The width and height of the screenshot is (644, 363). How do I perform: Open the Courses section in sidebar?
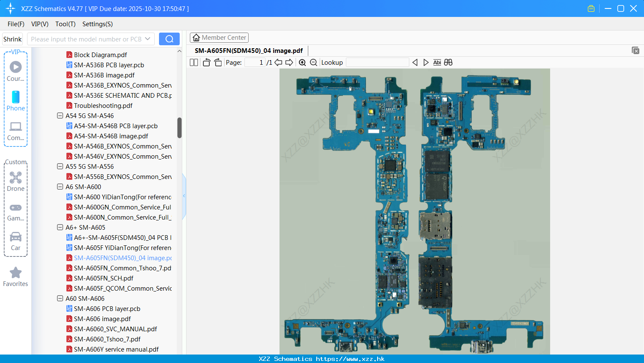tap(16, 71)
